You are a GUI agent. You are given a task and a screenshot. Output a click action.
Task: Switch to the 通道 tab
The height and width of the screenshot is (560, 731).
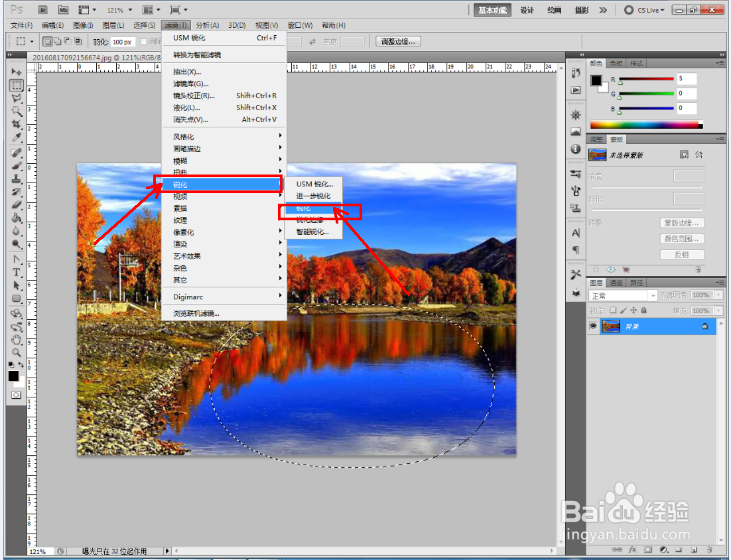pos(616,283)
